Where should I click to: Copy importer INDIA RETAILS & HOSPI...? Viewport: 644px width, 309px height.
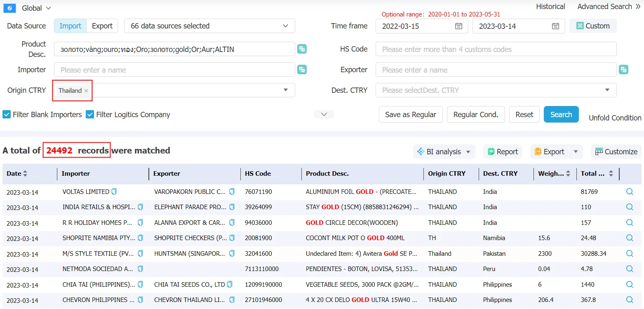(140, 207)
